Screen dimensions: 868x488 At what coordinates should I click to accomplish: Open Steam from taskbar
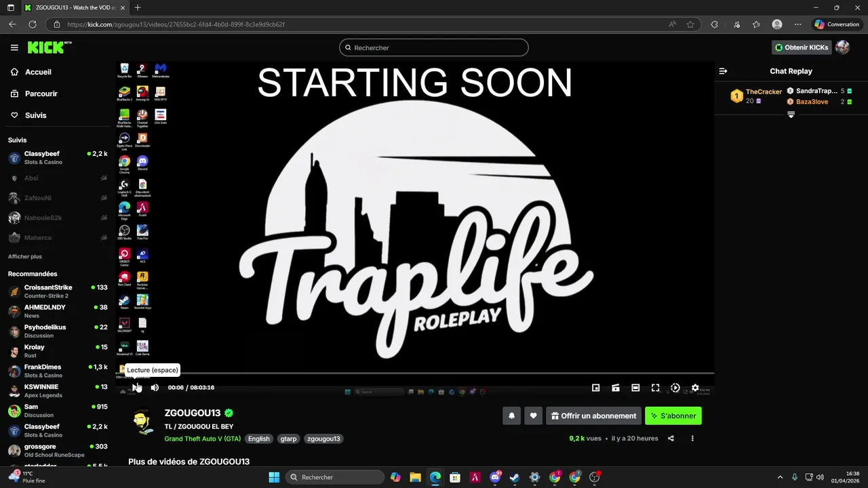pos(515,477)
